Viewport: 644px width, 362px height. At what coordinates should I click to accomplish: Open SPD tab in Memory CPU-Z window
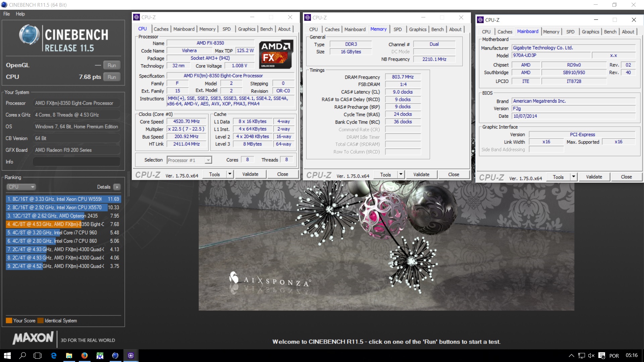[x=397, y=29]
